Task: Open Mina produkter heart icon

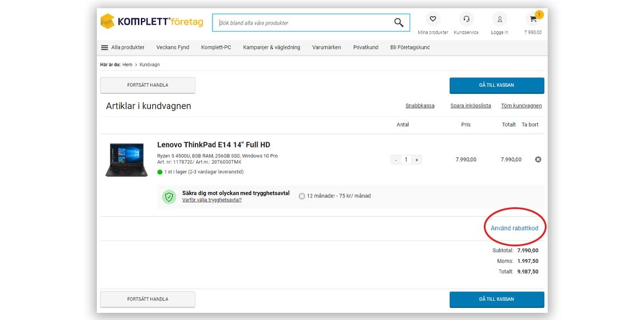Action: pyautogui.click(x=433, y=19)
